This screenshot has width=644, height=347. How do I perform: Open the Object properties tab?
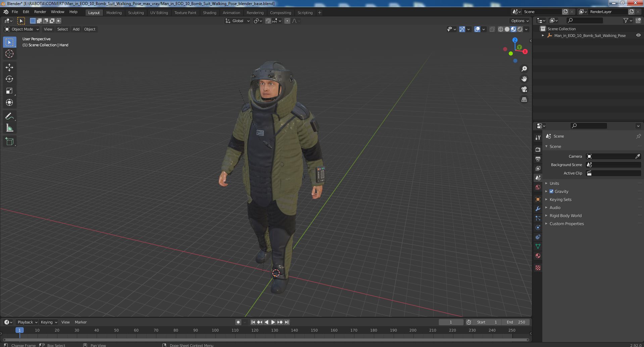538,199
